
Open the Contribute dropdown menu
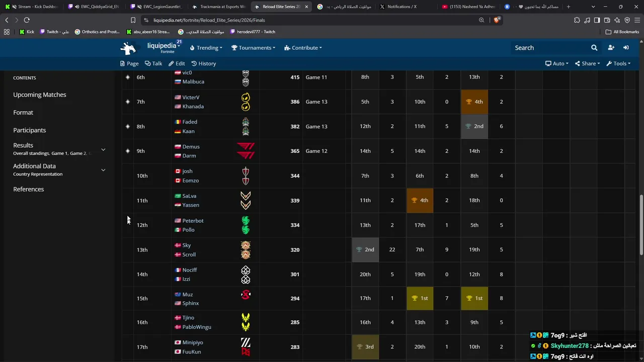pos(303,48)
